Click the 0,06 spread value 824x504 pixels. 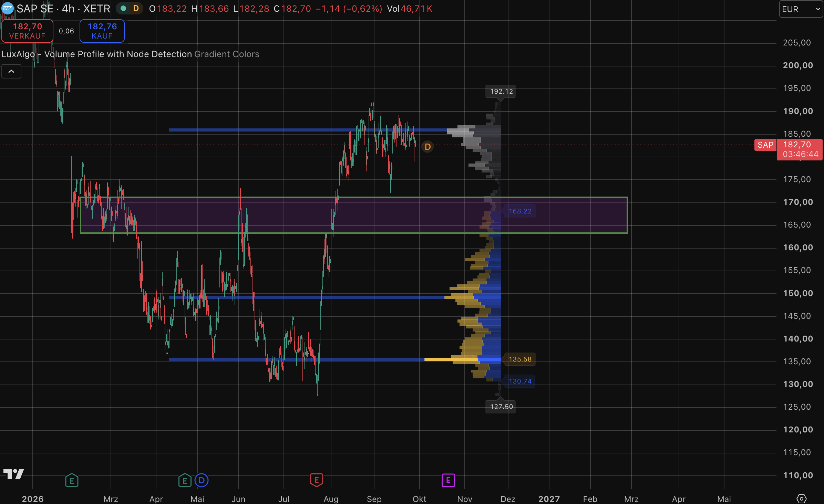coord(66,31)
